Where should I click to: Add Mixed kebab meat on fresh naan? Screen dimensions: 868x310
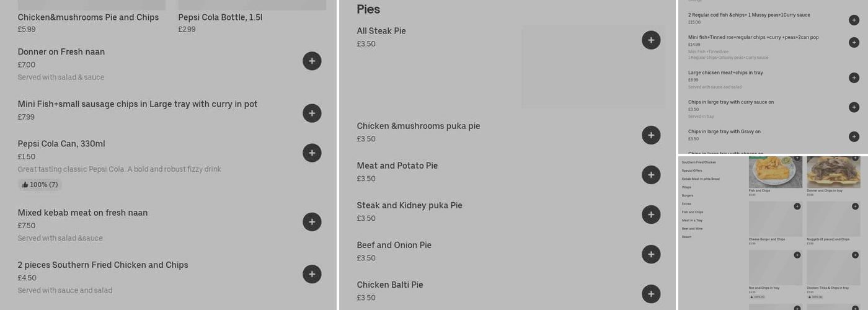tap(312, 222)
